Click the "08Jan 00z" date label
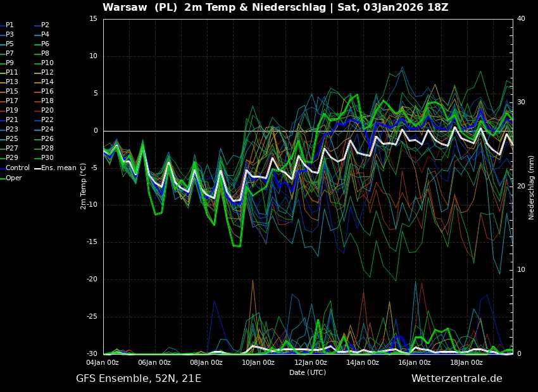Viewport: 538px width, 392px height. coord(207,362)
